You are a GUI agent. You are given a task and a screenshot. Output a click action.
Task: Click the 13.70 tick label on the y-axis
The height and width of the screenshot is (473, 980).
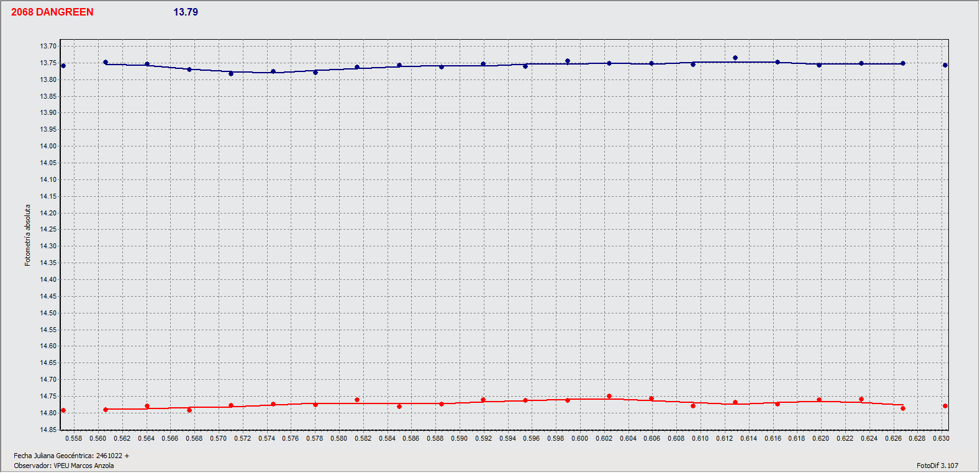coord(48,46)
